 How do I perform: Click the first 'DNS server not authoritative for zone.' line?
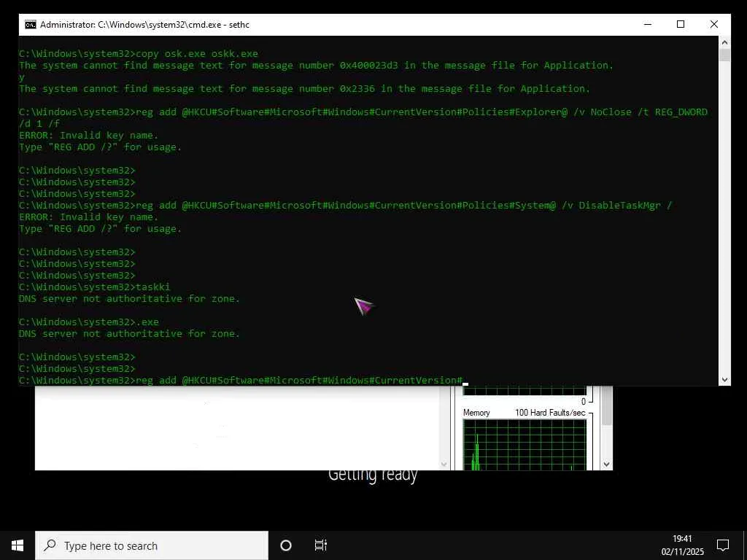129,298
